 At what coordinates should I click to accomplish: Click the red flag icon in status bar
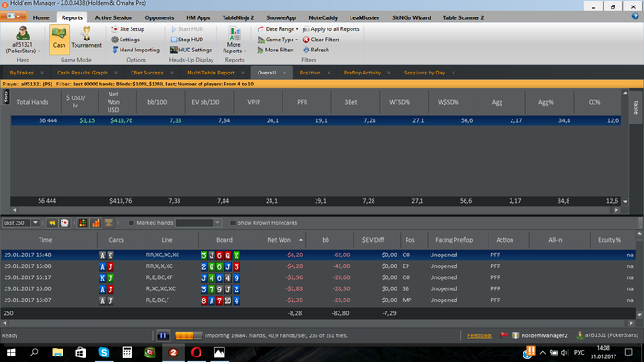click(503, 335)
